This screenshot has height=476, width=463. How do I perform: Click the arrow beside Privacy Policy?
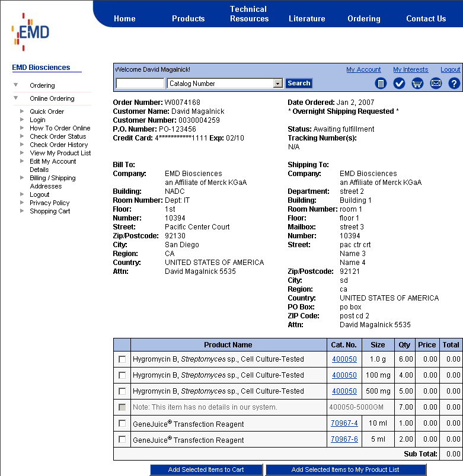tap(22, 203)
